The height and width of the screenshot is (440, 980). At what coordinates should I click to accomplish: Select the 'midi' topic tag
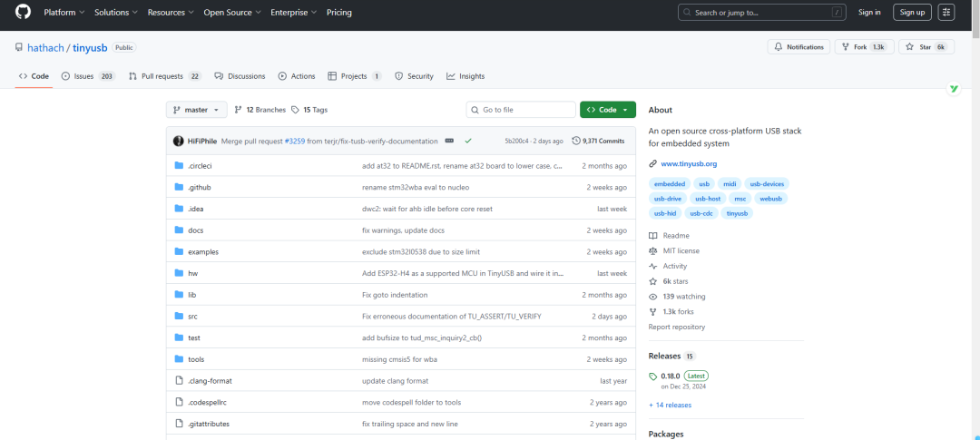pyautogui.click(x=730, y=184)
